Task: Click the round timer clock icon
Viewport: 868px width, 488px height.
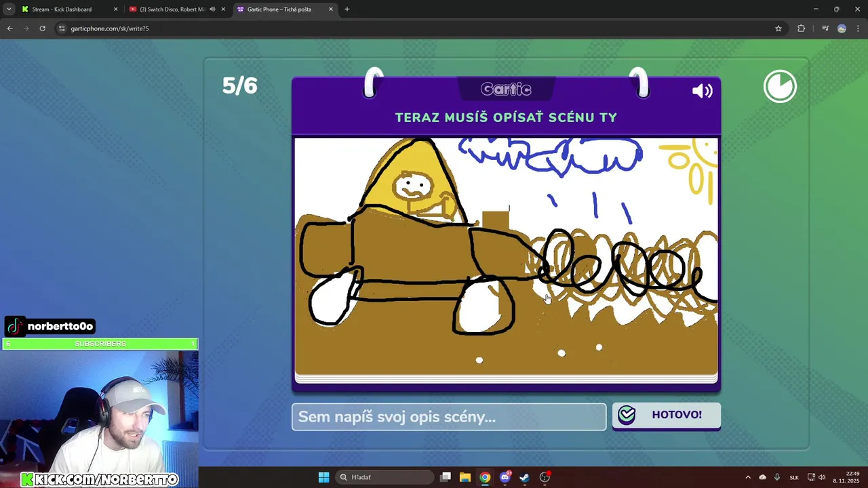Action: point(780,87)
